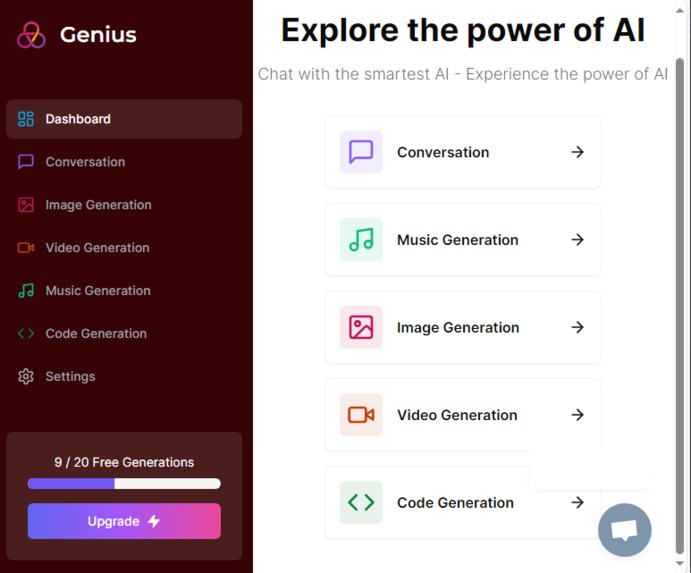Image resolution: width=691 pixels, height=573 pixels.
Task: Click the Genius logo icon
Action: pos(31,35)
